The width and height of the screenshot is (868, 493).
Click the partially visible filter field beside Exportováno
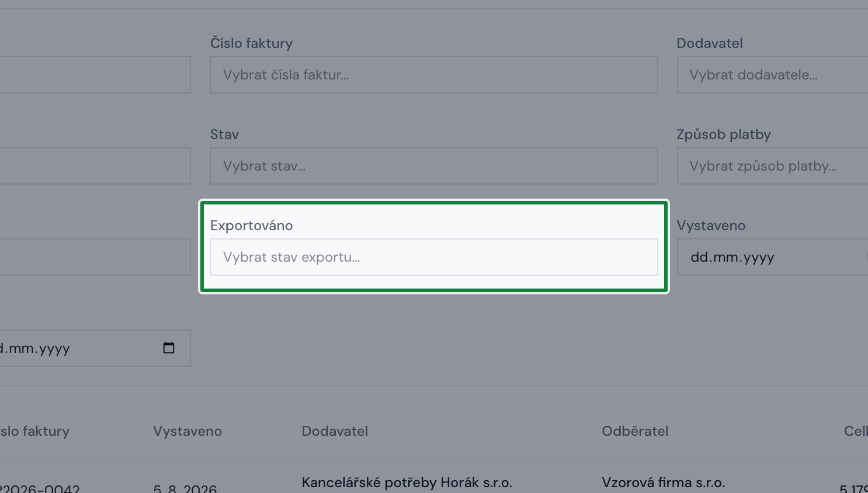point(95,257)
